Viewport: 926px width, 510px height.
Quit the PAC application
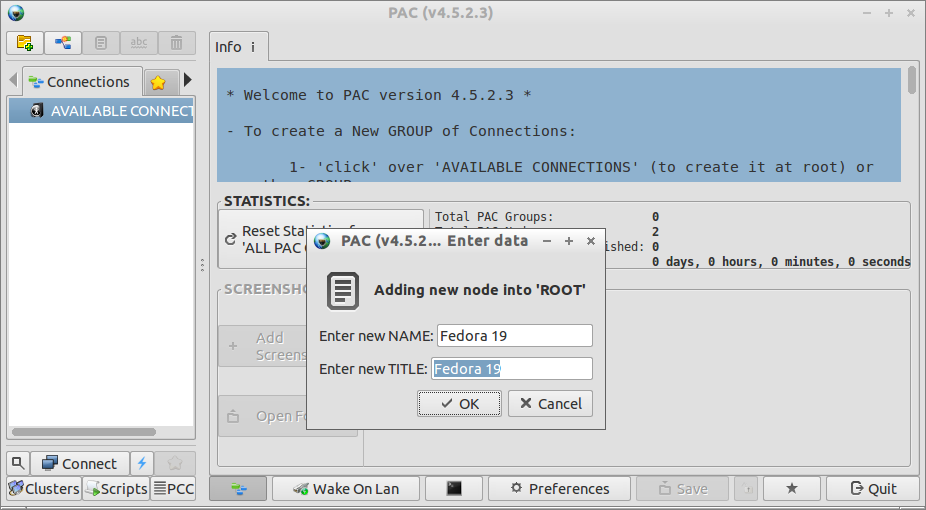(873, 489)
